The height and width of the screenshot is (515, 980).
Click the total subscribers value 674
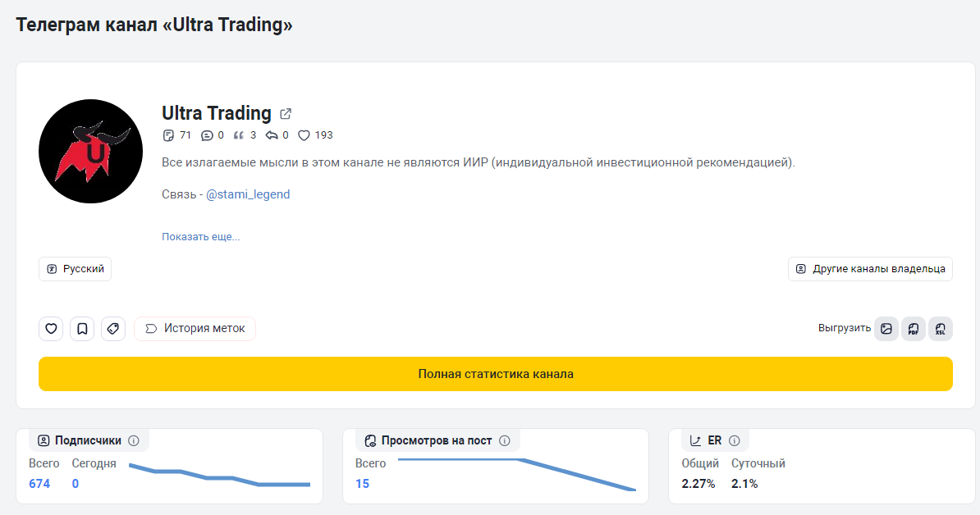point(39,484)
